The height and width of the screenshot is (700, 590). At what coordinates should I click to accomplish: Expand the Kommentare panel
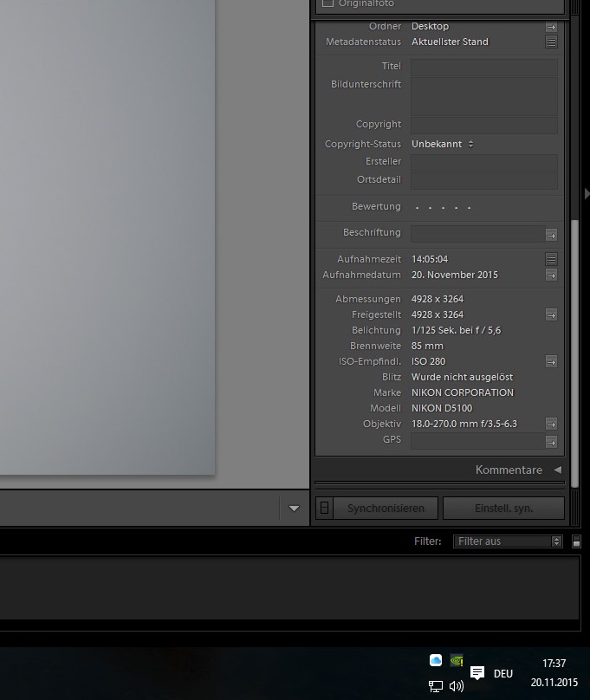pyautogui.click(x=557, y=470)
